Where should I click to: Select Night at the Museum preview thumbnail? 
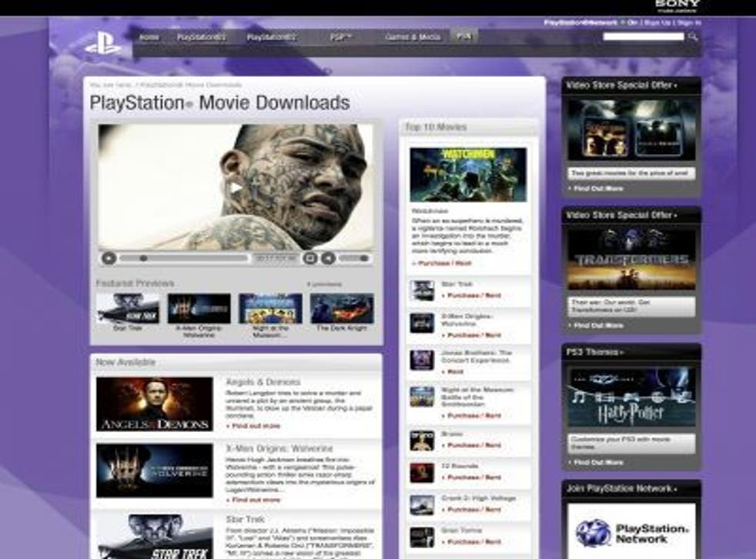[x=270, y=309]
